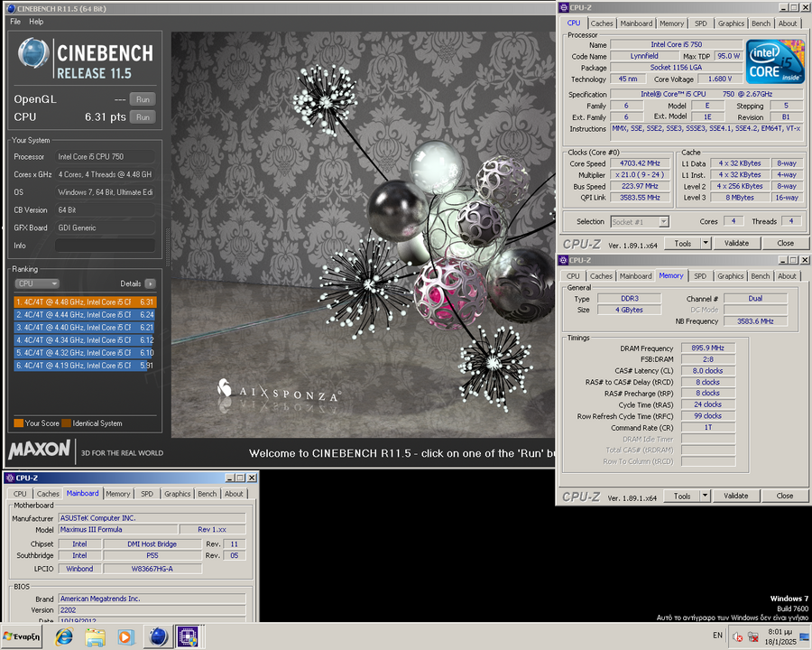Open the Socket #1 selection dropdown

coord(640,222)
